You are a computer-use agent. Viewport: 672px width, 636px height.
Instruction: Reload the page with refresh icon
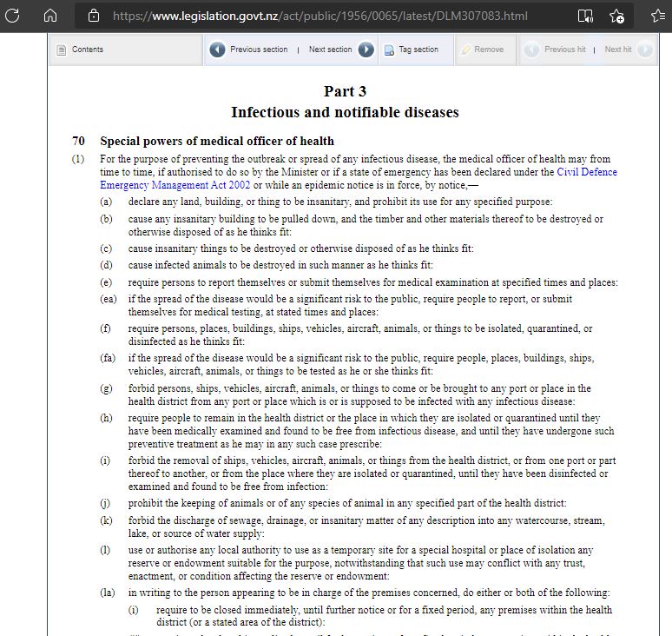(12, 16)
